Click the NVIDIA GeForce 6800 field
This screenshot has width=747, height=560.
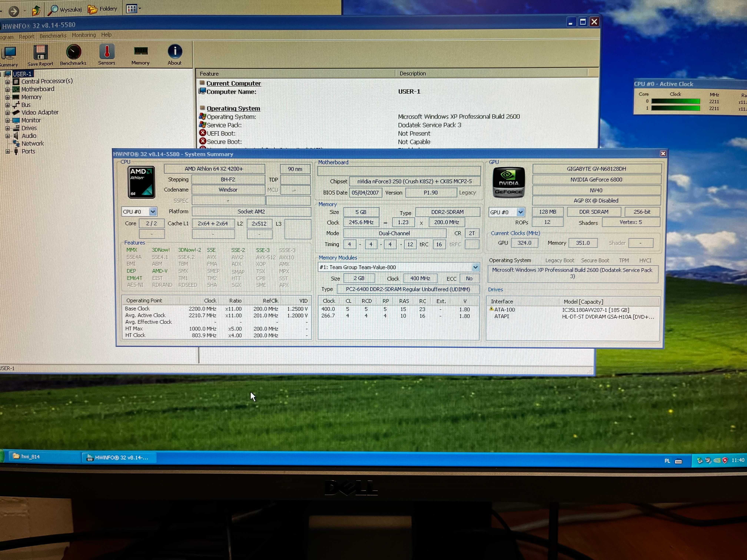(x=596, y=180)
